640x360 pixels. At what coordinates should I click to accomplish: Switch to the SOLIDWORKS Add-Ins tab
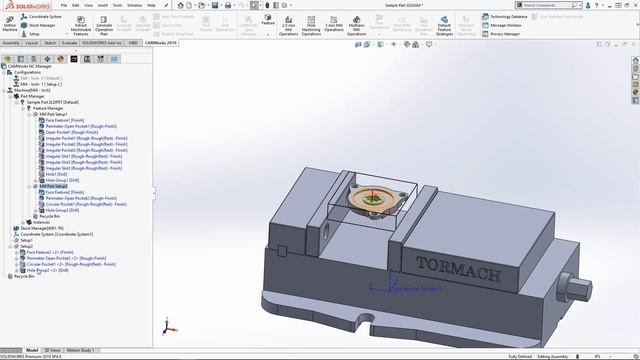[102, 43]
